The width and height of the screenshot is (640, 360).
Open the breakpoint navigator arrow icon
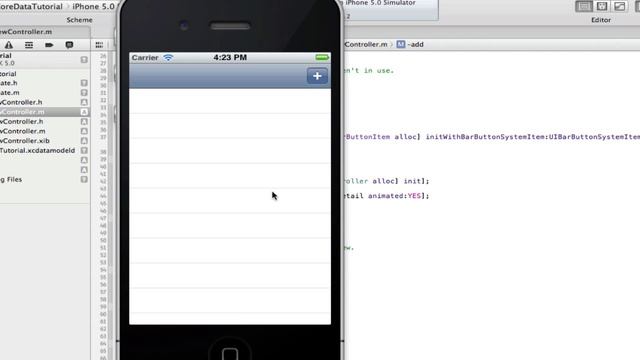(x=49, y=45)
